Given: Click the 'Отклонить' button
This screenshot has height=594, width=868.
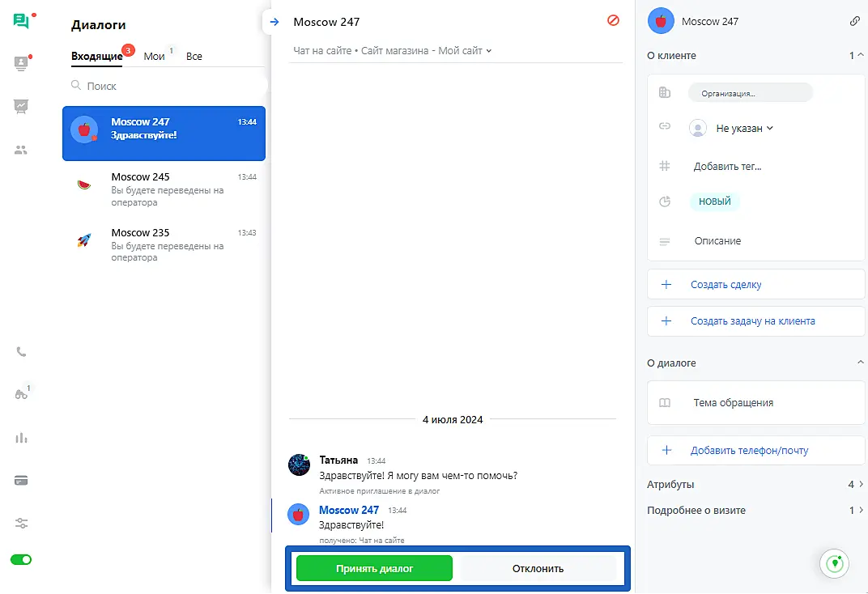Looking at the screenshot, I should coord(538,568).
